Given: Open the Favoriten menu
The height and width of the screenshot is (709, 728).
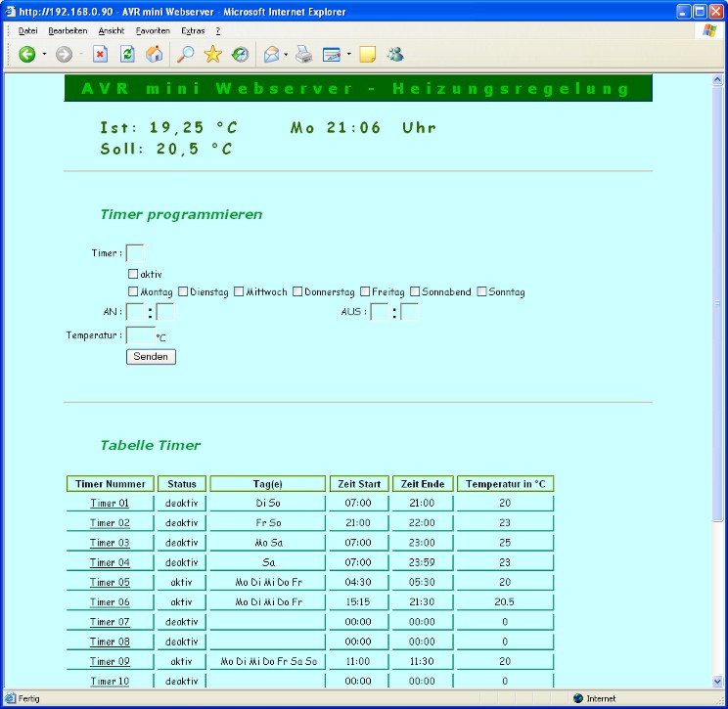Looking at the screenshot, I should (x=153, y=31).
